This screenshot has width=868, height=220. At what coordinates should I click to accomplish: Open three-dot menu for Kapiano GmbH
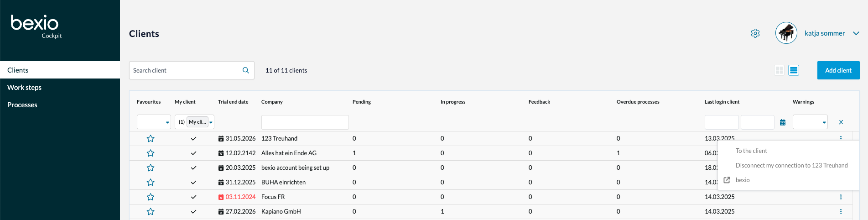[x=841, y=212]
